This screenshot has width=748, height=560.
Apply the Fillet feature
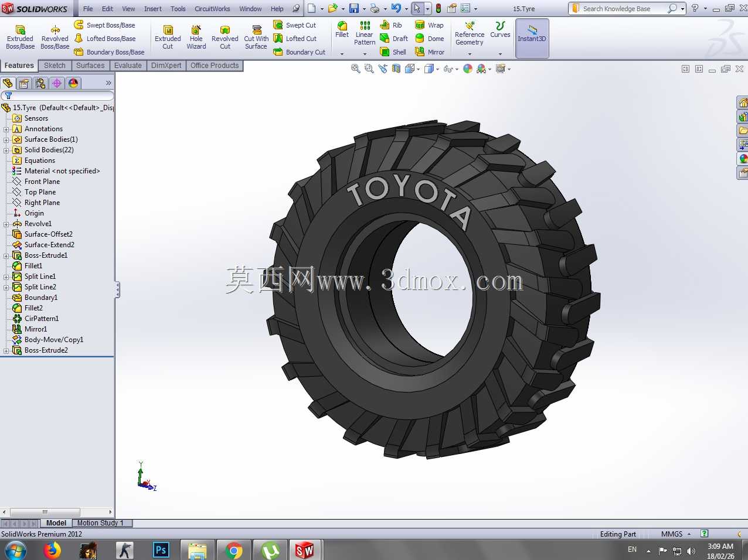(342, 29)
